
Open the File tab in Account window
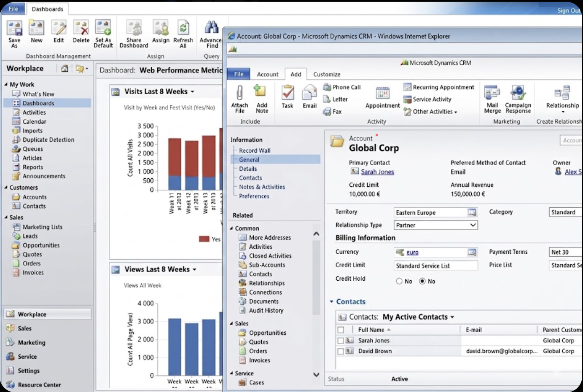coord(239,74)
